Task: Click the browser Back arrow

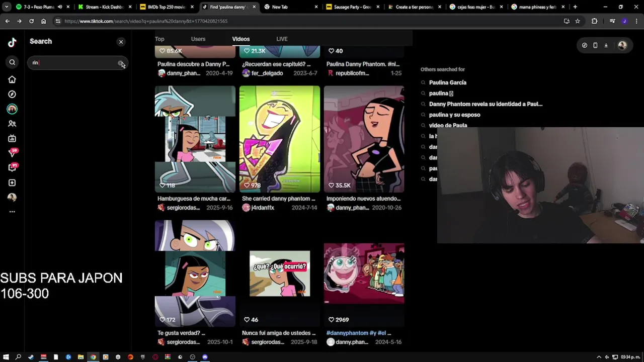Action: 7,21
